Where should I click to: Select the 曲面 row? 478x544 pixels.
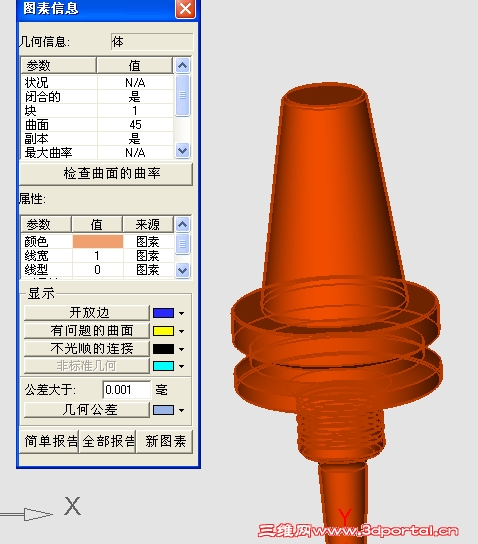pyautogui.click(x=97, y=125)
